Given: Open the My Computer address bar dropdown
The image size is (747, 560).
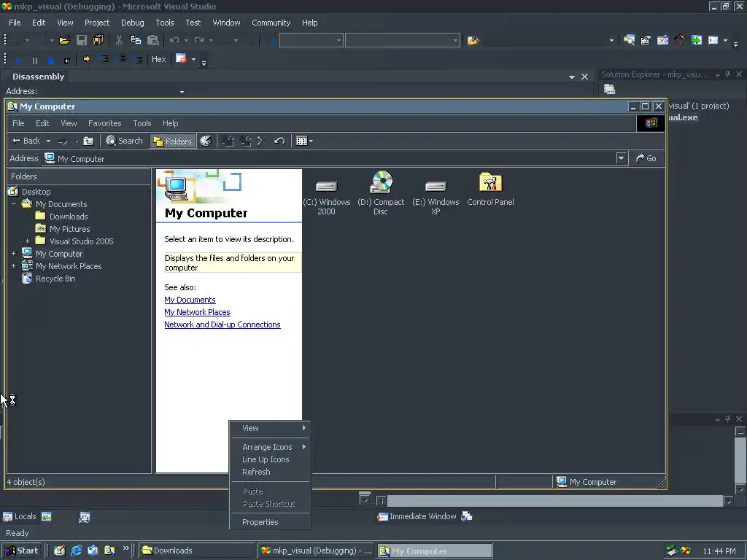Looking at the screenshot, I should [621, 158].
